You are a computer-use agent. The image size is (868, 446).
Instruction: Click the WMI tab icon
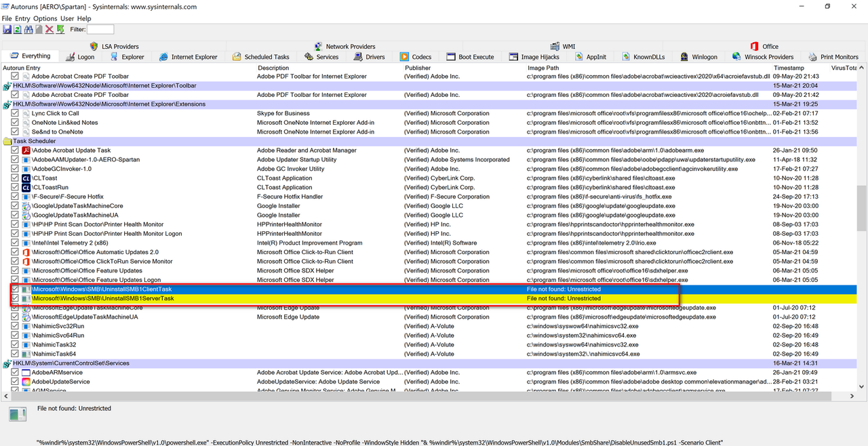coord(554,46)
